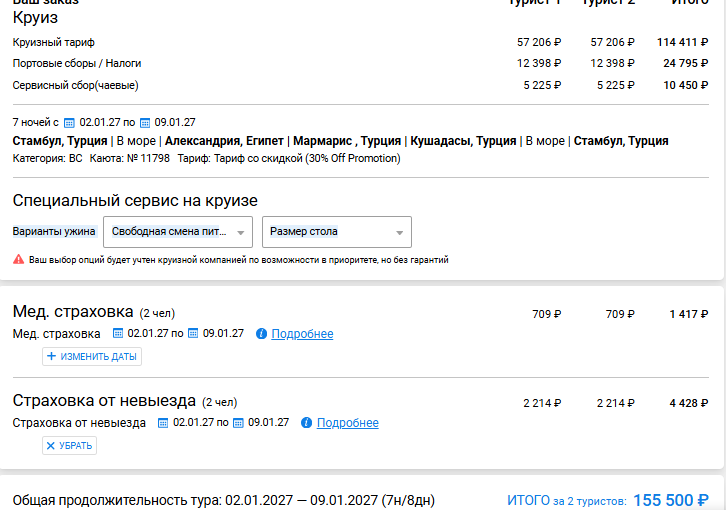Click info icon next to medical insurance Подробнее
Screen dimensions: 726x510
pos(261,334)
